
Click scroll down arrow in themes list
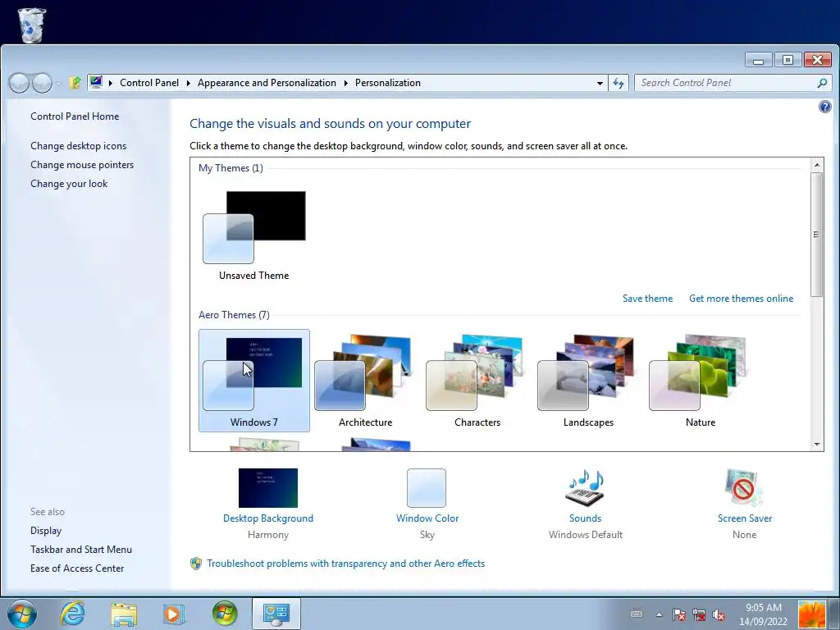(817, 444)
